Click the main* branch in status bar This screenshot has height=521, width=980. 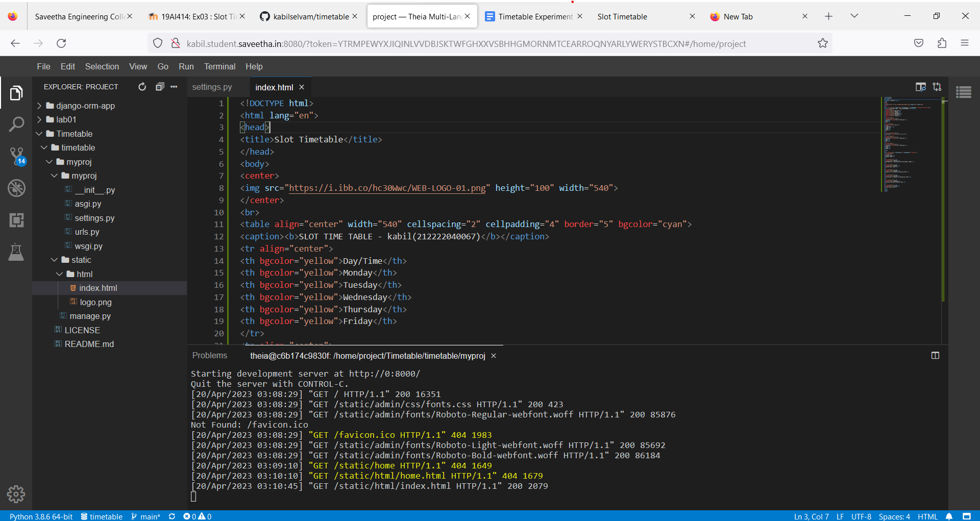pos(146,516)
